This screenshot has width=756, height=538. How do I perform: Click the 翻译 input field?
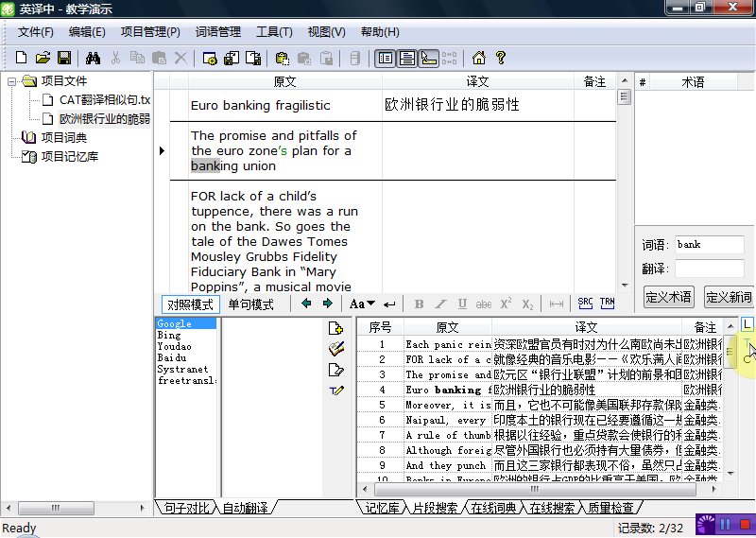coord(710,269)
